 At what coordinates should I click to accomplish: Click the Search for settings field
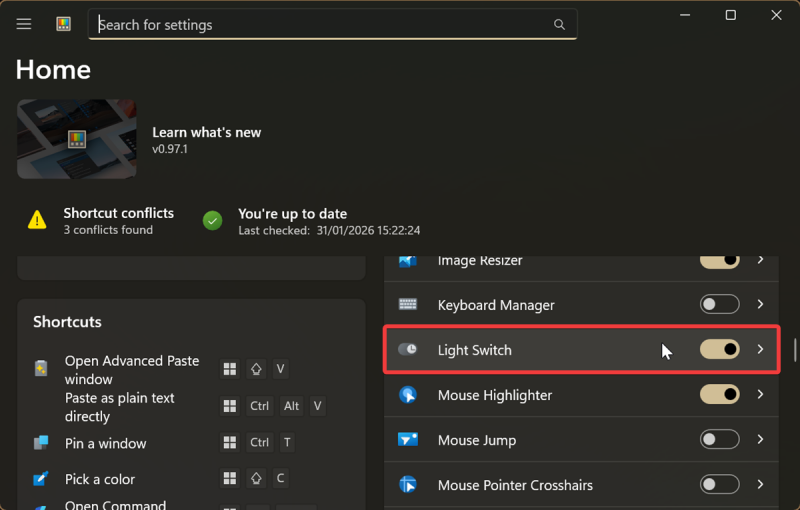click(320, 24)
